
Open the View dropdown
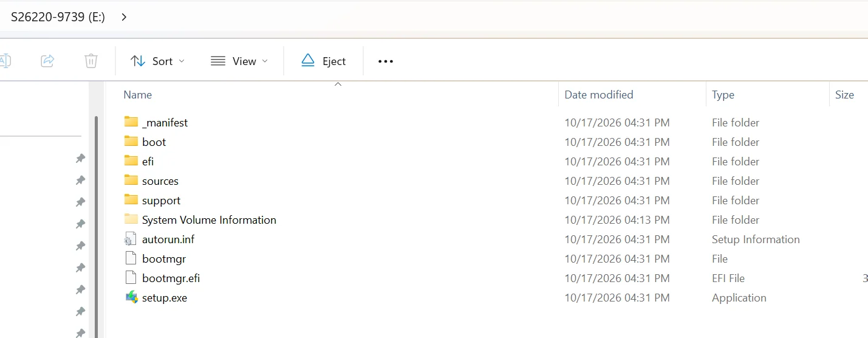tap(239, 61)
